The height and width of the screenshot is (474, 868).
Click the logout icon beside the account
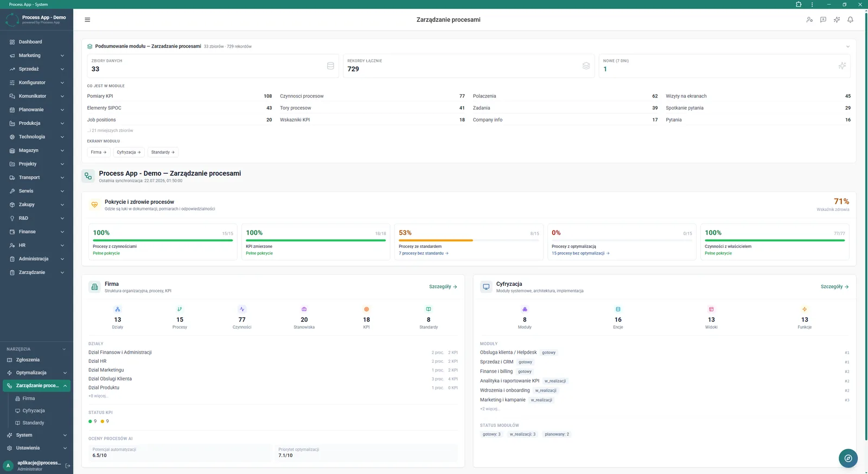pyautogui.click(x=68, y=465)
